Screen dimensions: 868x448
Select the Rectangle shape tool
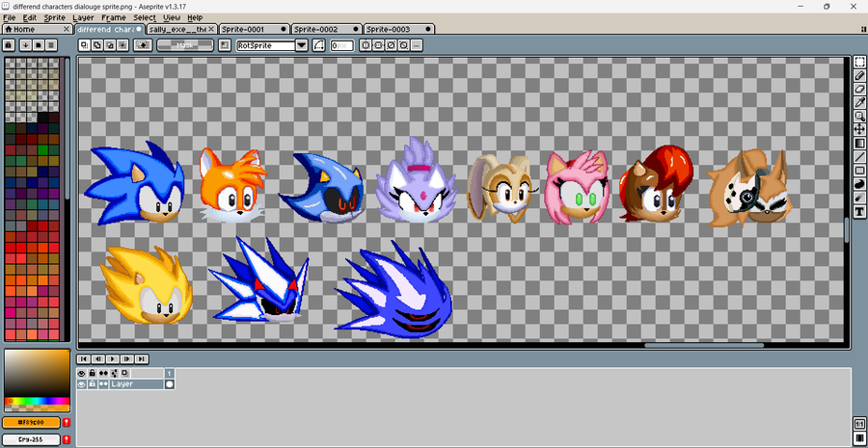(859, 171)
